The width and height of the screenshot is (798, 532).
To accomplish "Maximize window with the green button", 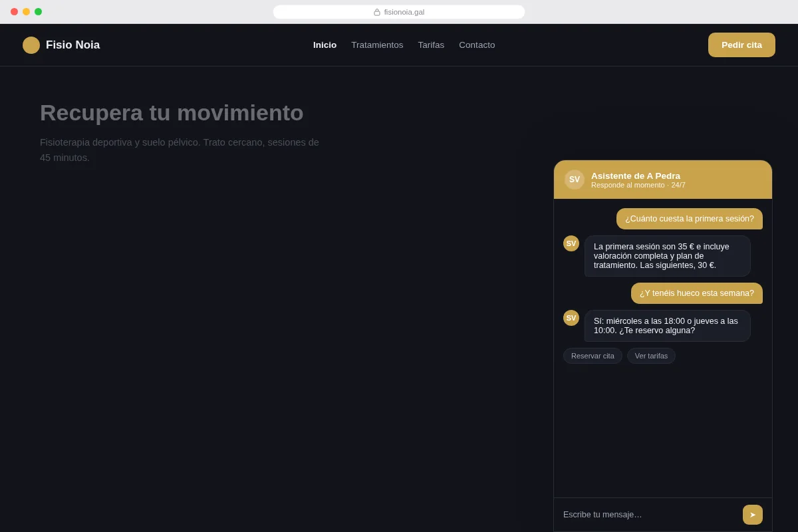I will tap(38, 12).
